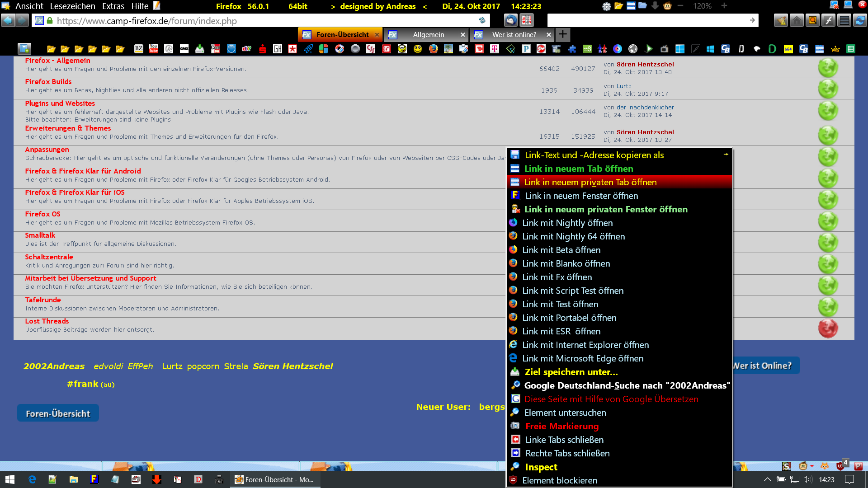Click the YouTube bookmark icon
Viewport: 868px width, 488px height.
pos(154,49)
